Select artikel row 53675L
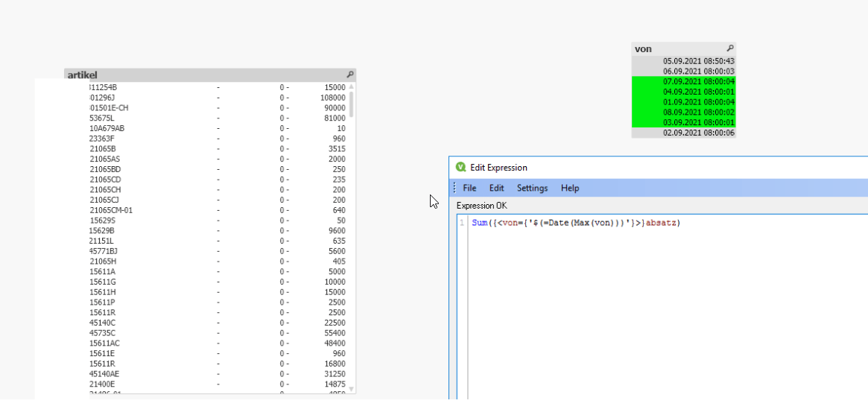 (x=218, y=118)
